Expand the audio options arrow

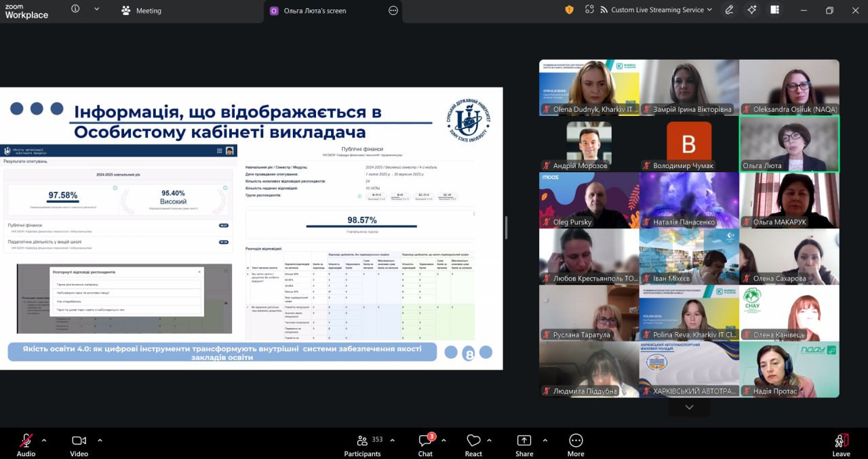point(44,441)
